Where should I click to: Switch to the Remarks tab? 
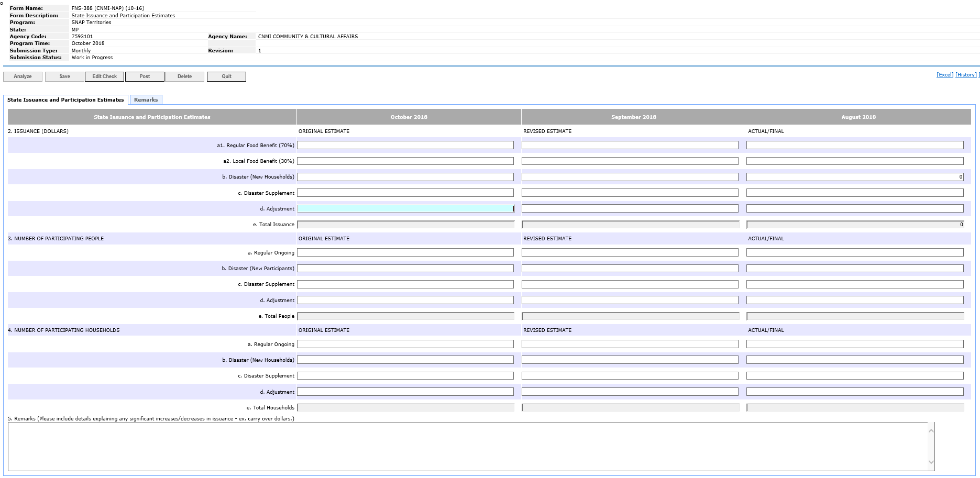pyautogui.click(x=146, y=99)
